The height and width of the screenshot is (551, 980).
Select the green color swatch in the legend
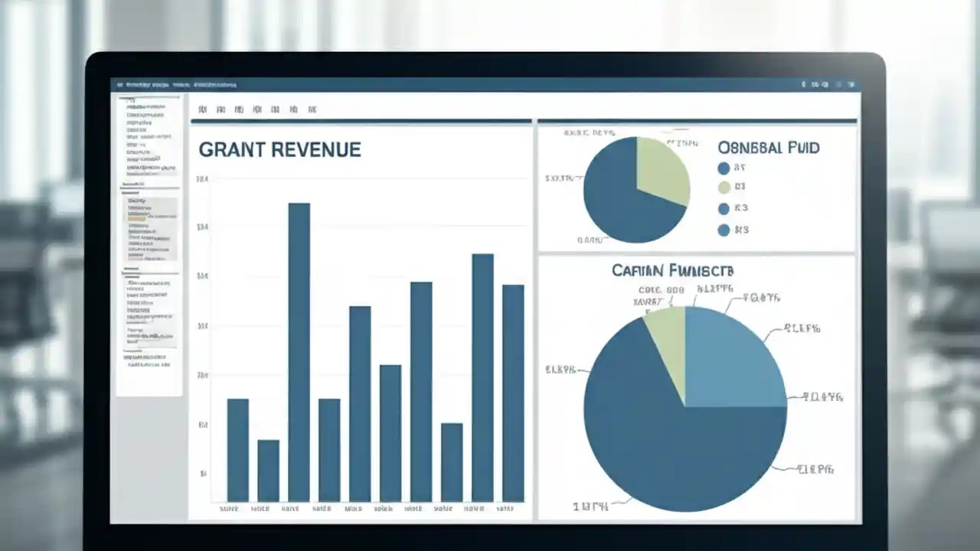pos(724,187)
